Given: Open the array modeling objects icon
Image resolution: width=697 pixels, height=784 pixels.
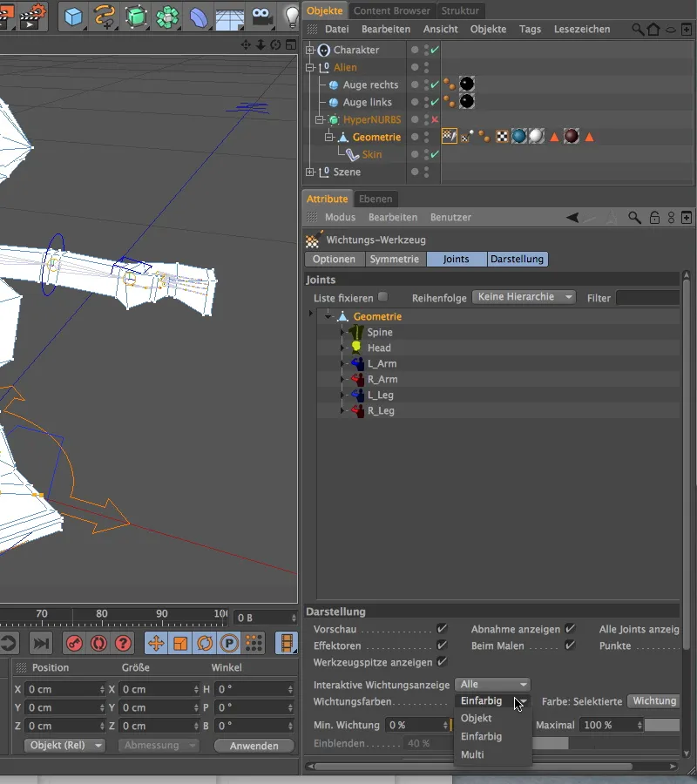Looking at the screenshot, I should coord(167,17).
